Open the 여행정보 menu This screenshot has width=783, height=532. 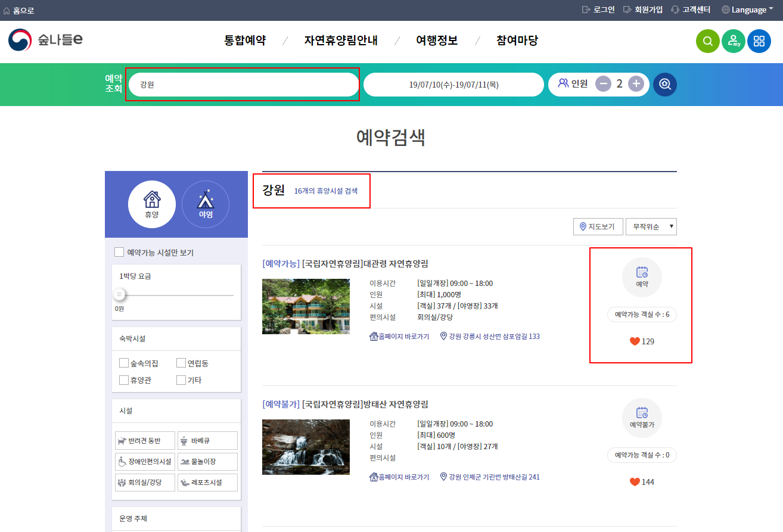[437, 41]
